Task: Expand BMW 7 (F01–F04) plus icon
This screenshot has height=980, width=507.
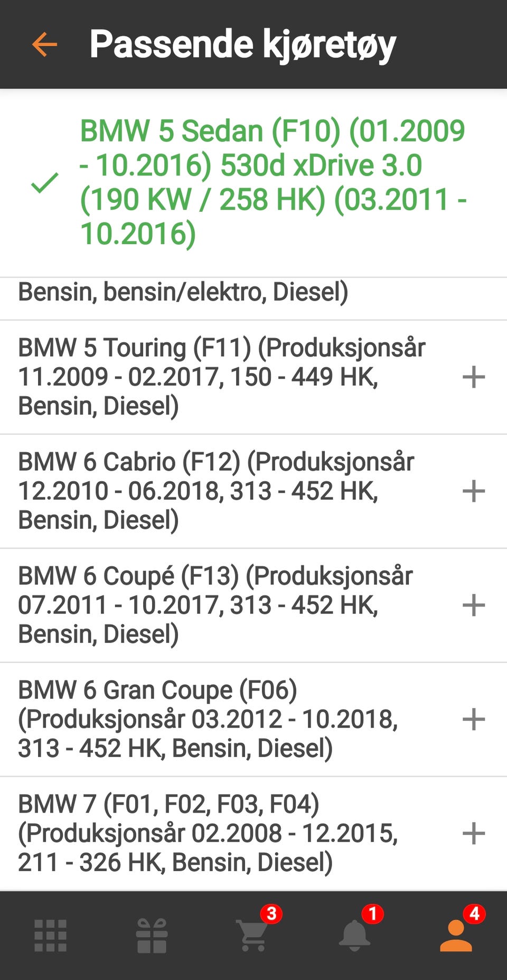Action: pos(473,834)
